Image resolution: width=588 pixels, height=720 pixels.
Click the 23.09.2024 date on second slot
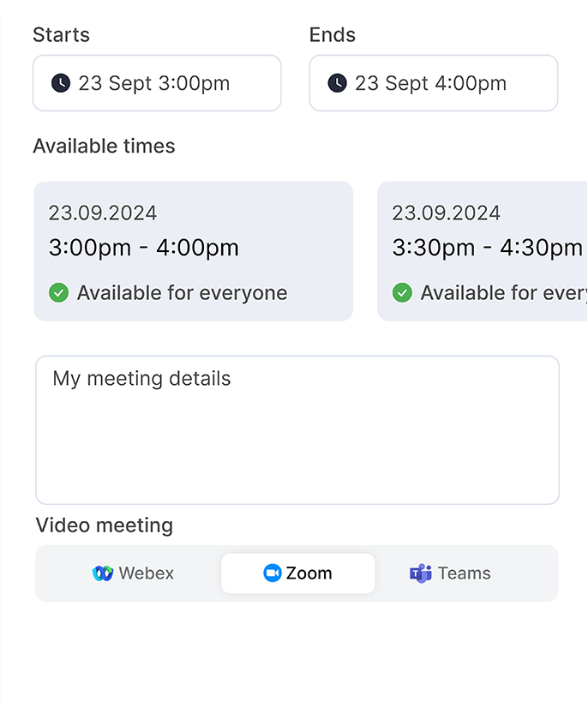click(447, 213)
